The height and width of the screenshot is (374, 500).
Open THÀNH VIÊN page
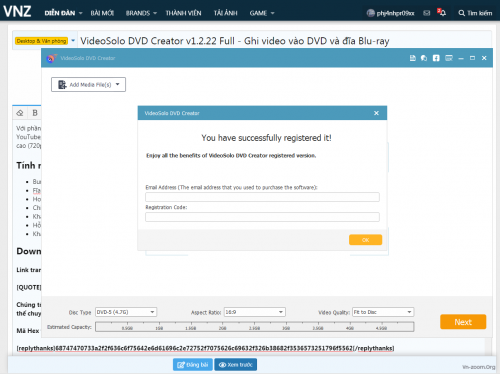(183, 13)
